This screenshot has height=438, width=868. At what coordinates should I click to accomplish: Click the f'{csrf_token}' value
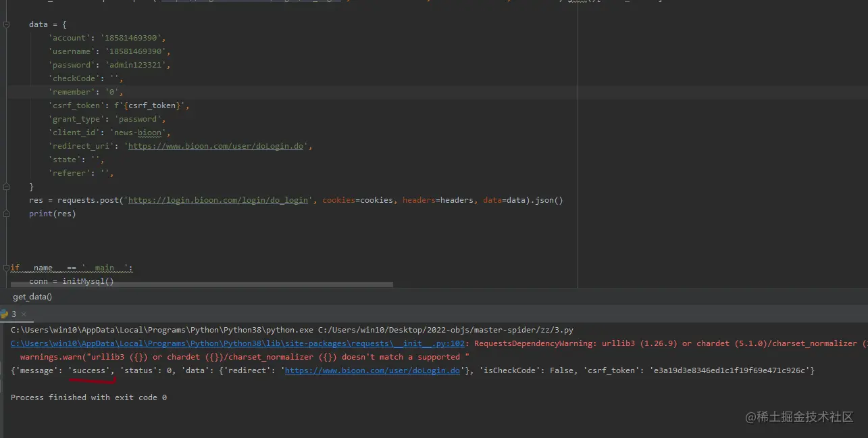click(150, 105)
